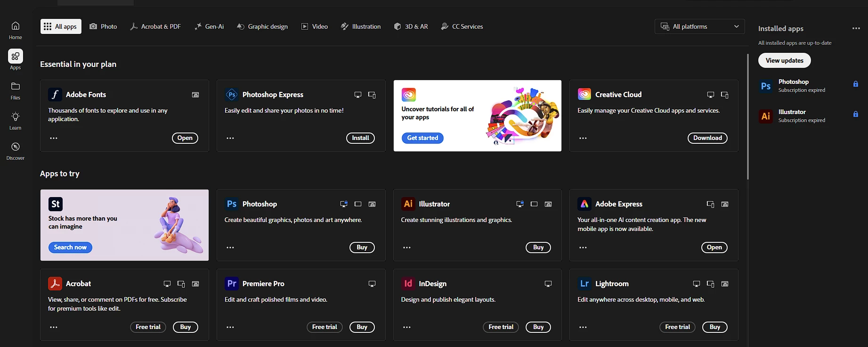This screenshot has width=868, height=347.
Task: Start Lightroom free trial
Action: coord(677,327)
